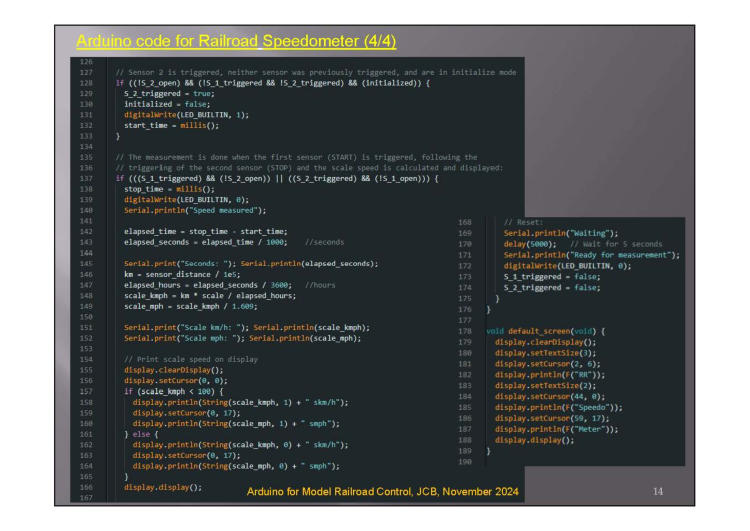This screenshot has height=531, width=750.
Task: Click the '// Reset:' comment in right code panel
Action: (522, 222)
